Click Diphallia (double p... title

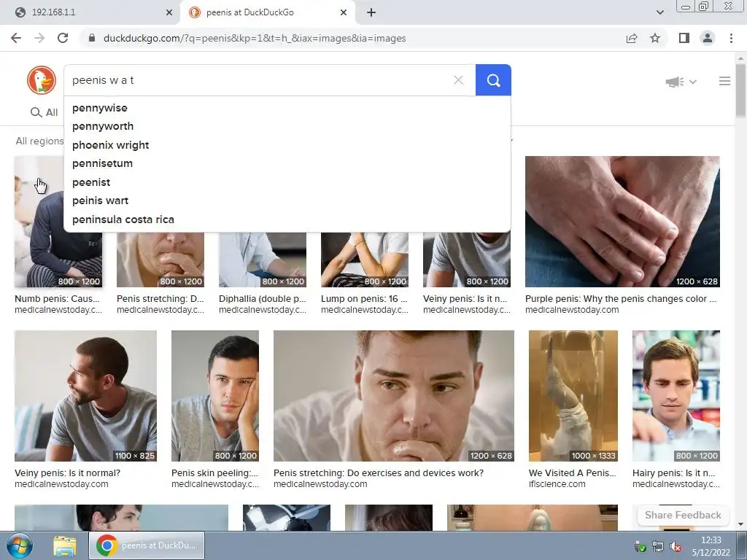[x=262, y=298]
